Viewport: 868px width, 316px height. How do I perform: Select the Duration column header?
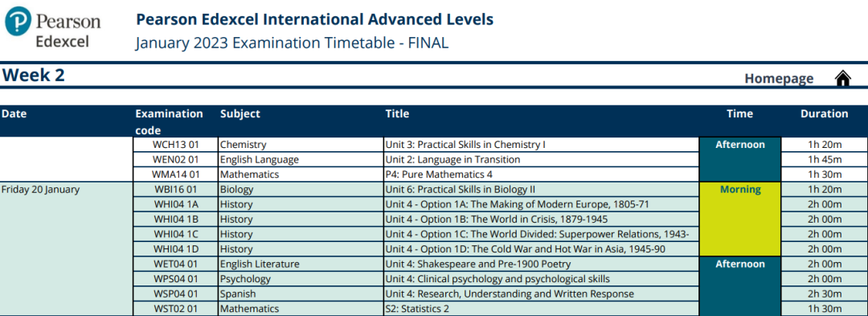click(x=824, y=114)
